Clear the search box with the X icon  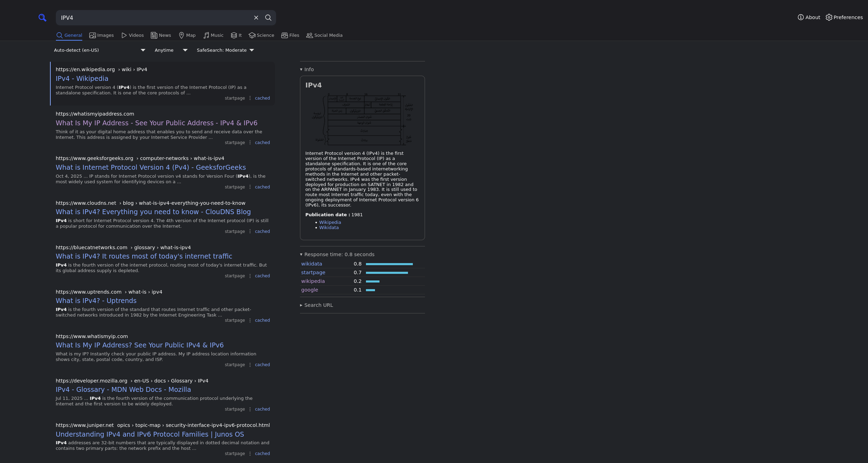click(x=256, y=18)
